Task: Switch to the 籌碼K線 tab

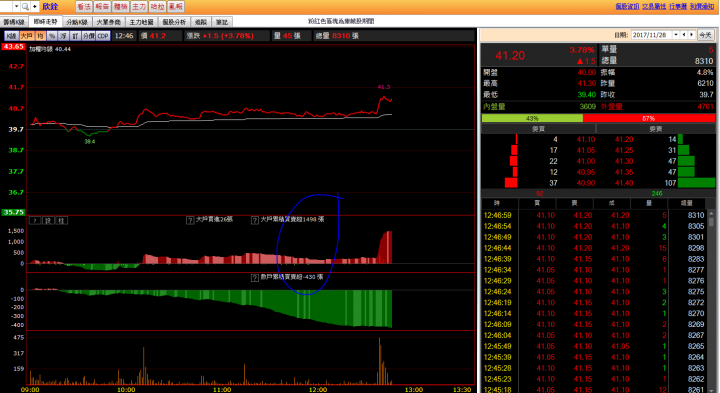Action: pyautogui.click(x=14, y=22)
